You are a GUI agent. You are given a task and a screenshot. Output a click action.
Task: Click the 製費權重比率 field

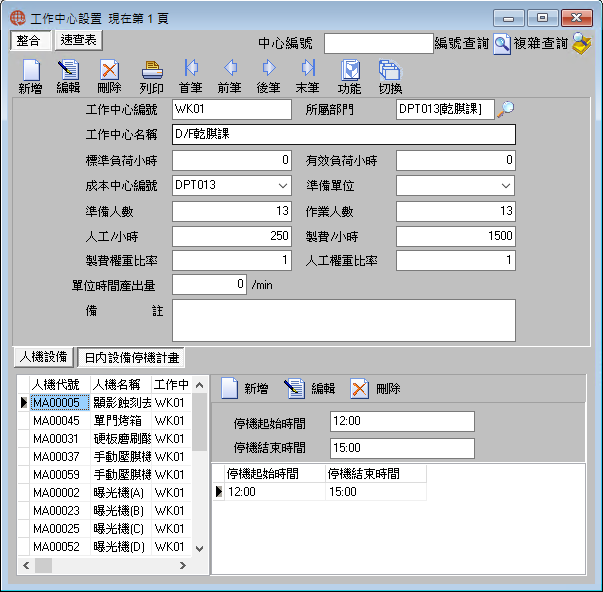pyautogui.click(x=232, y=260)
